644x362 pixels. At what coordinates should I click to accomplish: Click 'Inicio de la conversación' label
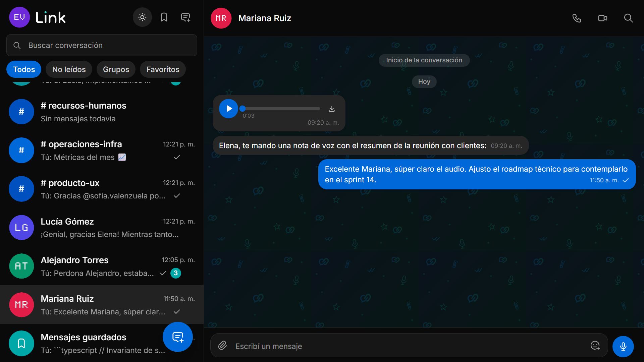click(424, 60)
